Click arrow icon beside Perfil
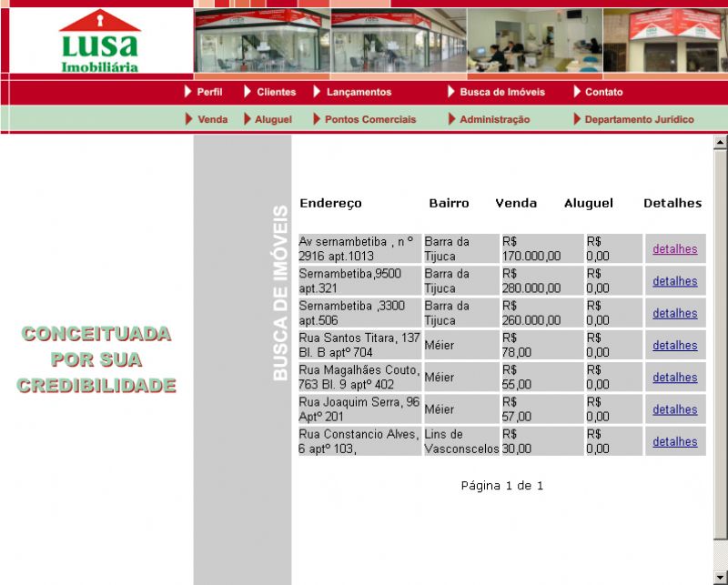728x585 pixels. [187, 92]
